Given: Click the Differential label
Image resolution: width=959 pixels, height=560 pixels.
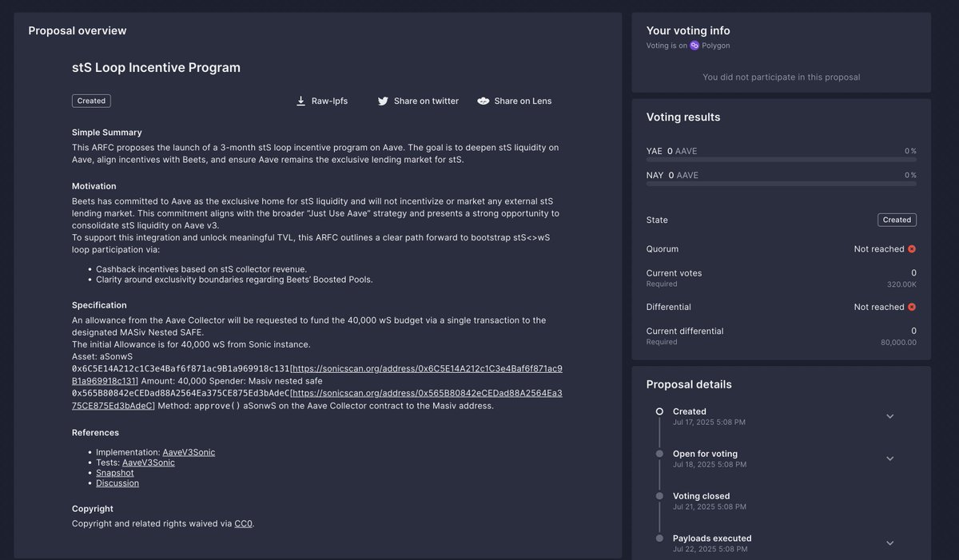Looking at the screenshot, I should pos(669,307).
